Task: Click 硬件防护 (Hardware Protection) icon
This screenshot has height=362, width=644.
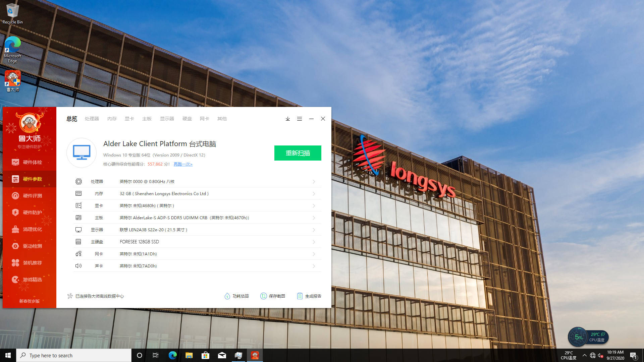Action: (x=16, y=212)
